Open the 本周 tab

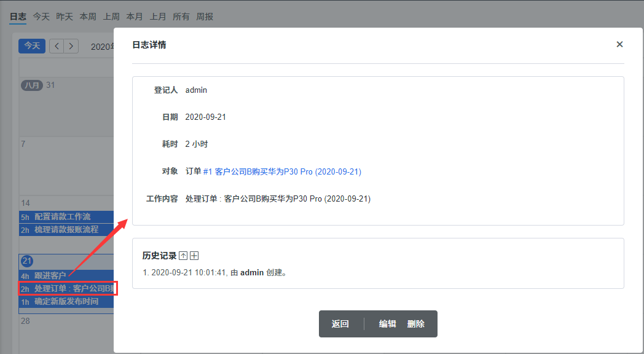coord(88,17)
